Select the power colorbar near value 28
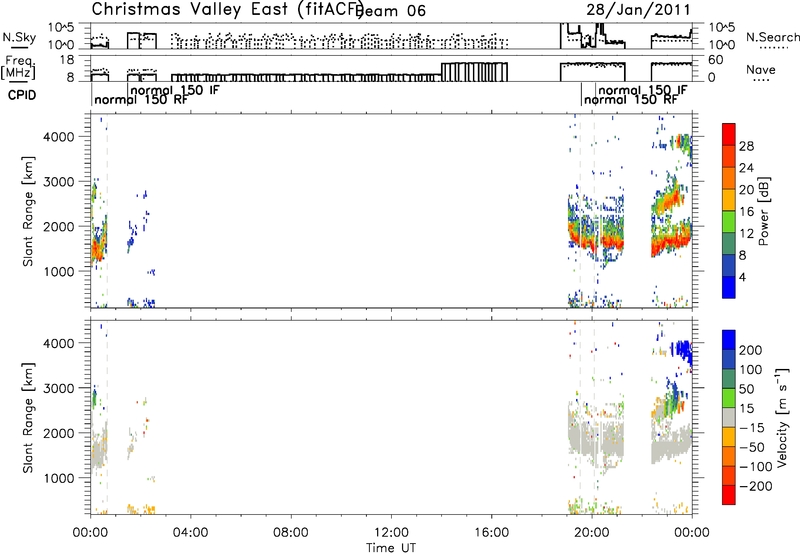 729,146
